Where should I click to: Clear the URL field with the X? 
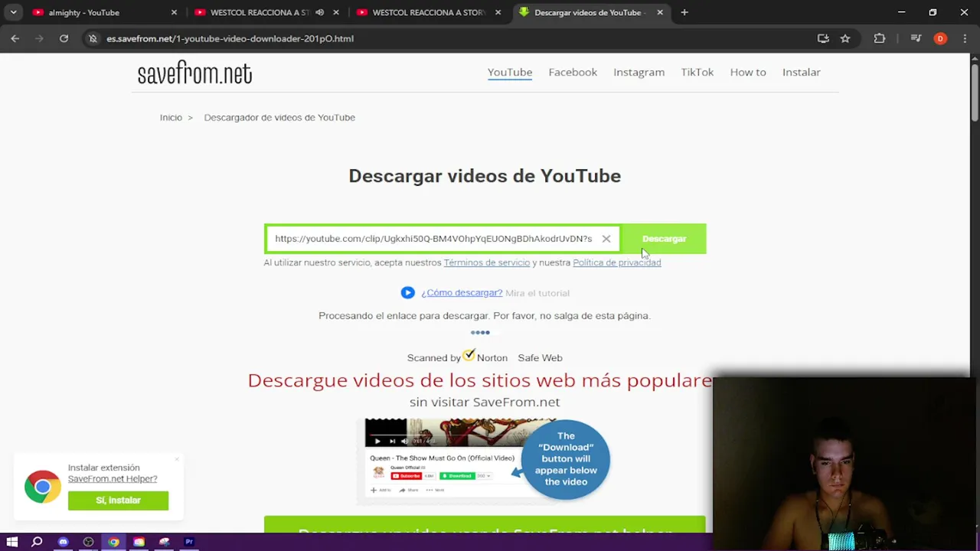(606, 239)
